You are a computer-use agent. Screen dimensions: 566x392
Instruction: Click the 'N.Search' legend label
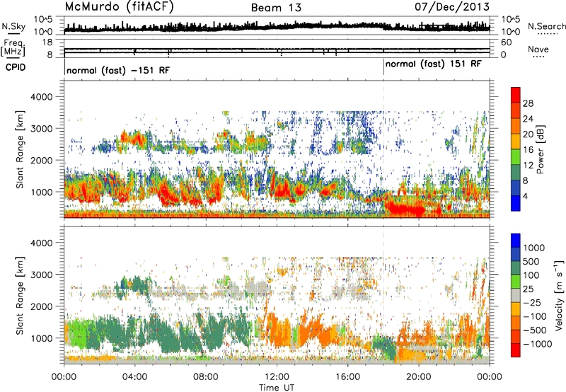pyautogui.click(x=546, y=26)
